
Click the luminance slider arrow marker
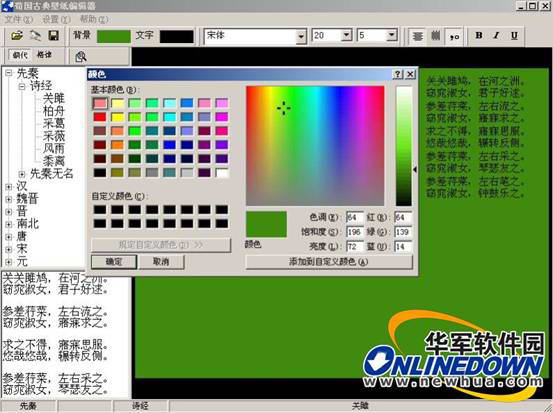(415, 170)
